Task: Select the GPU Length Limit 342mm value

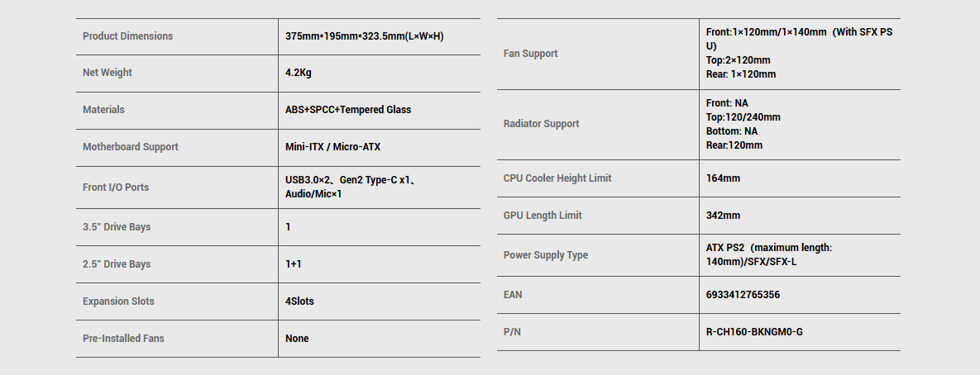Action: coord(723,216)
